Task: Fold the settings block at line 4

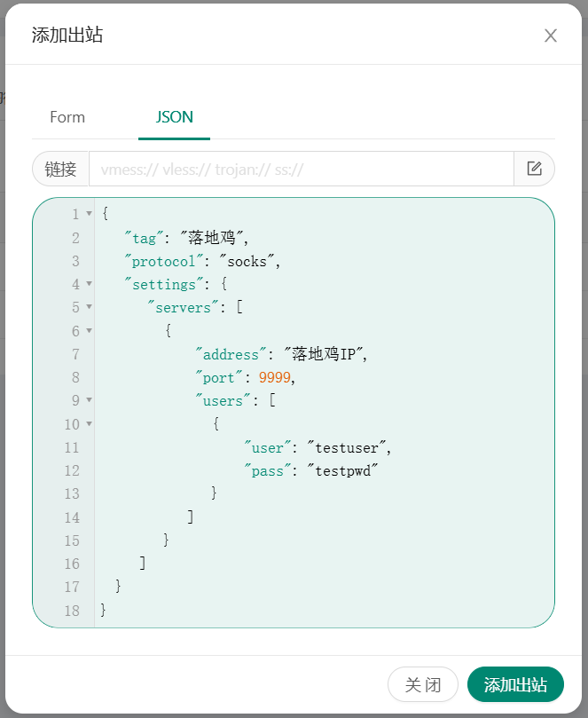Action: click(x=89, y=284)
